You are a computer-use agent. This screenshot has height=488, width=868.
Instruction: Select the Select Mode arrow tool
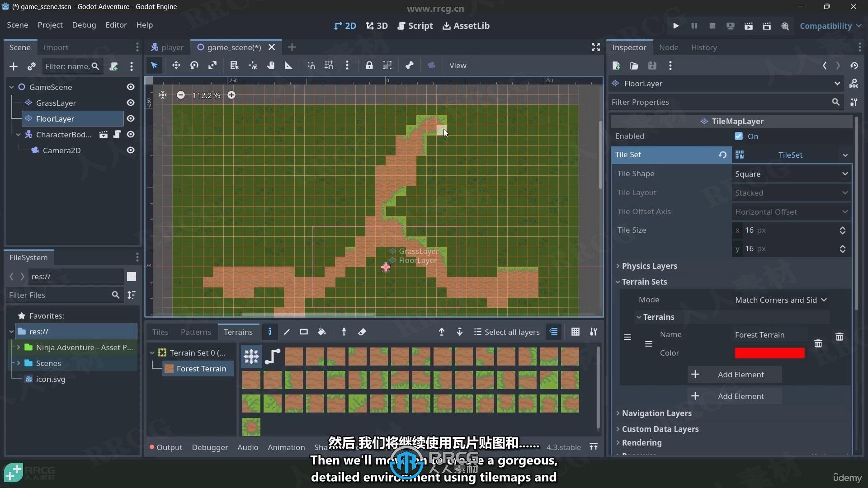154,66
